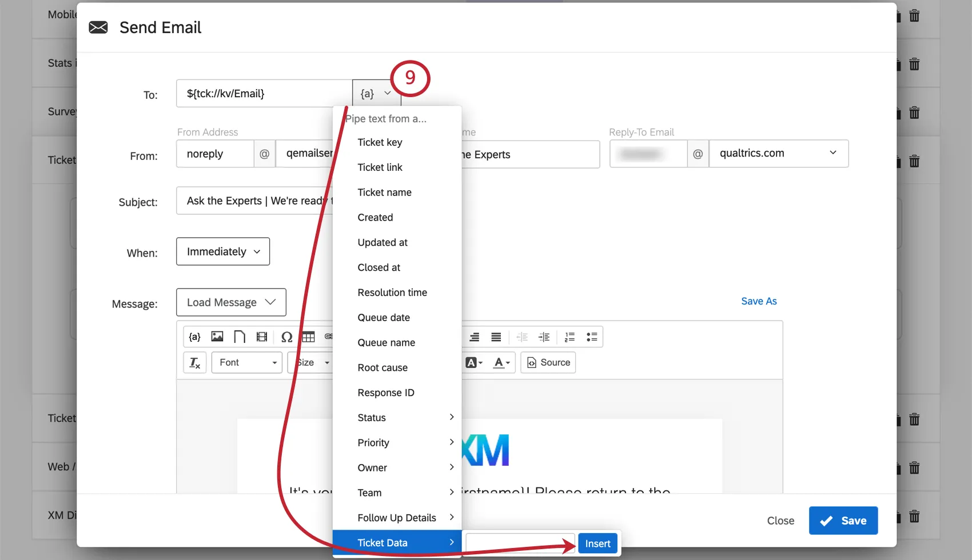The image size is (972, 560).
Task: Open the Immediately timing dropdown
Action: pyautogui.click(x=222, y=251)
